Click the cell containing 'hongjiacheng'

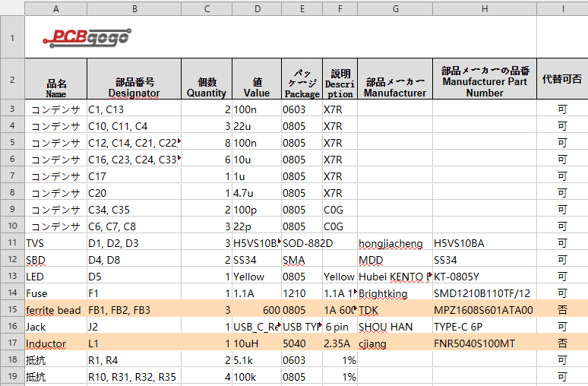click(394, 243)
